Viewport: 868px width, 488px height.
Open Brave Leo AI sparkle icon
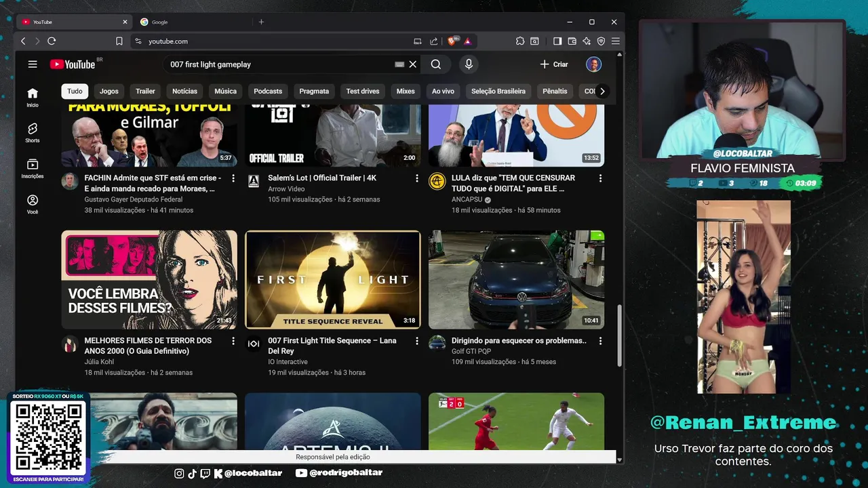(587, 41)
